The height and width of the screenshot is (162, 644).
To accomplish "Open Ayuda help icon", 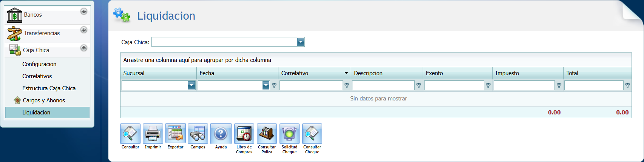I will [221, 134].
